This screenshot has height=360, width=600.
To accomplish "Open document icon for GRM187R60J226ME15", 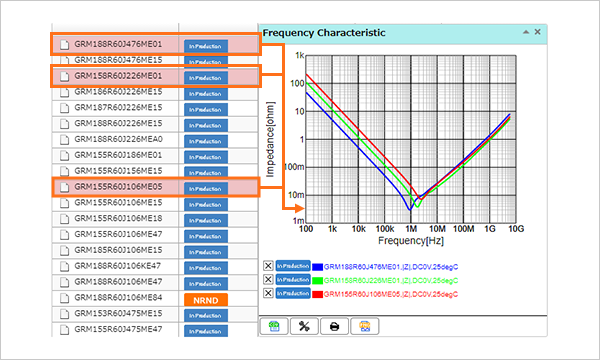I will tap(64, 108).
